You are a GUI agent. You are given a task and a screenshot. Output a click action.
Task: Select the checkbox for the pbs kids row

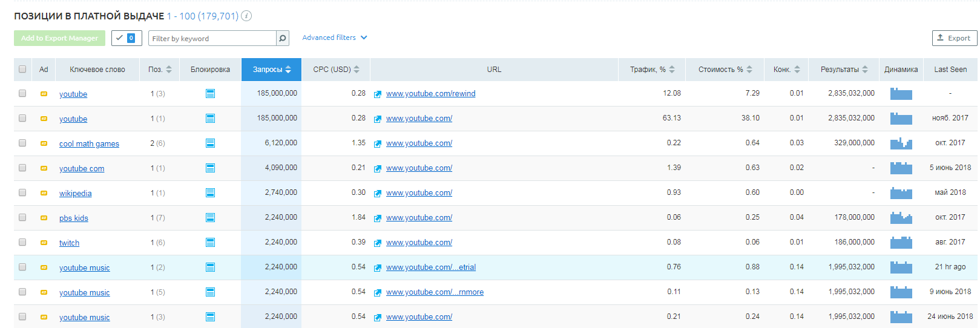pos(22,217)
